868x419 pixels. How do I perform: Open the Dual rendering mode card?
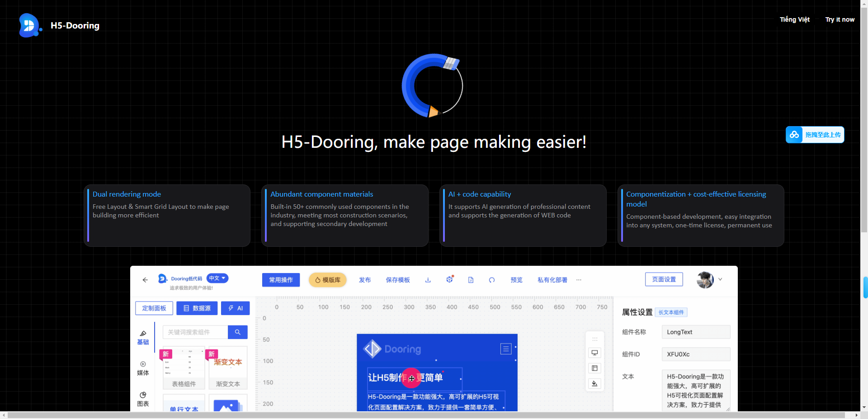pyautogui.click(x=167, y=215)
